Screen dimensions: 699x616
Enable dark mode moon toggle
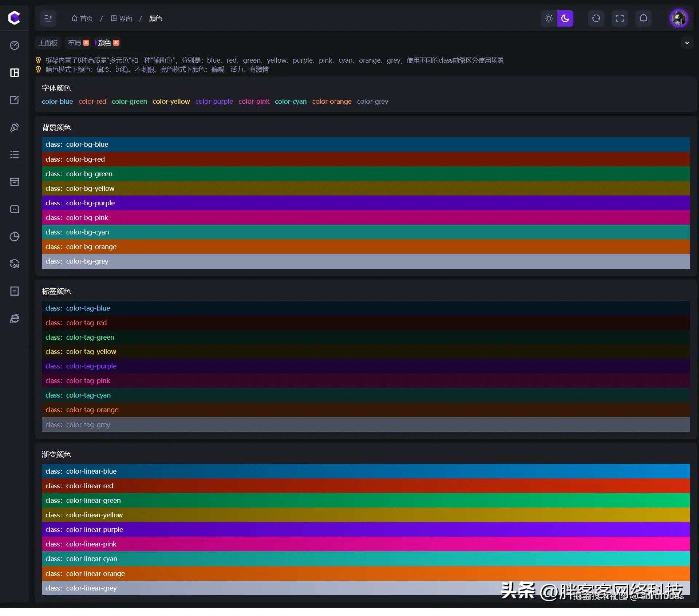pyautogui.click(x=565, y=18)
